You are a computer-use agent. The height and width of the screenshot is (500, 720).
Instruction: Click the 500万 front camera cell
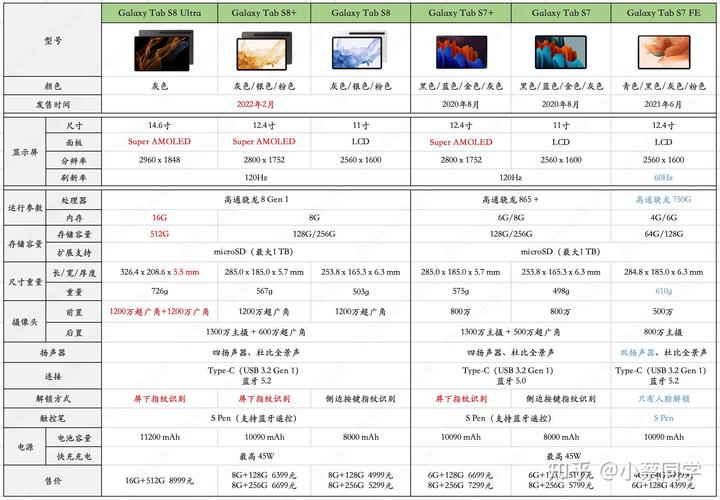tap(663, 311)
